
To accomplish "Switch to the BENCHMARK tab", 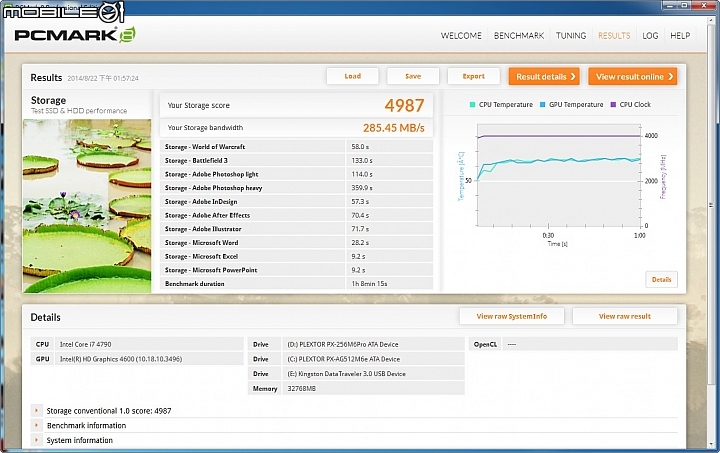I will click(519, 36).
